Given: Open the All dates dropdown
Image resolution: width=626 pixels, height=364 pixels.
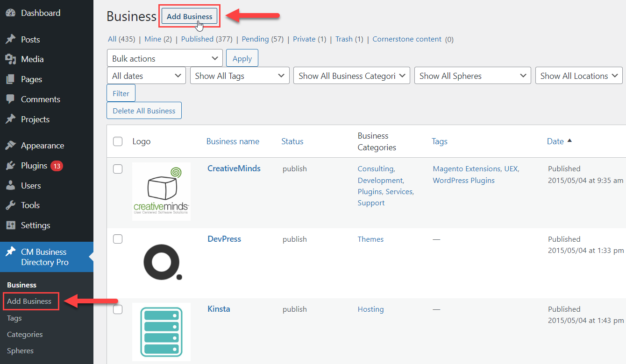Looking at the screenshot, I should tap(146, 76).
